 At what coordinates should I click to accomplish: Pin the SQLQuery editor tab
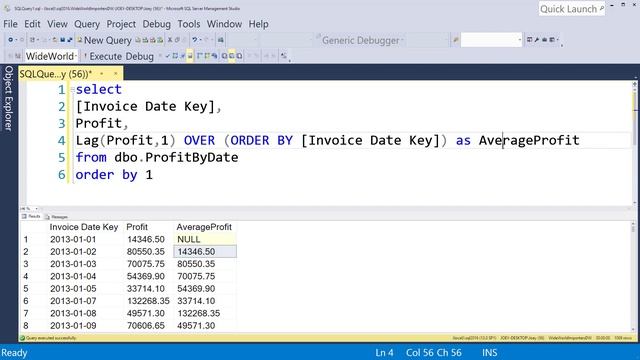[x=102, y=73]
